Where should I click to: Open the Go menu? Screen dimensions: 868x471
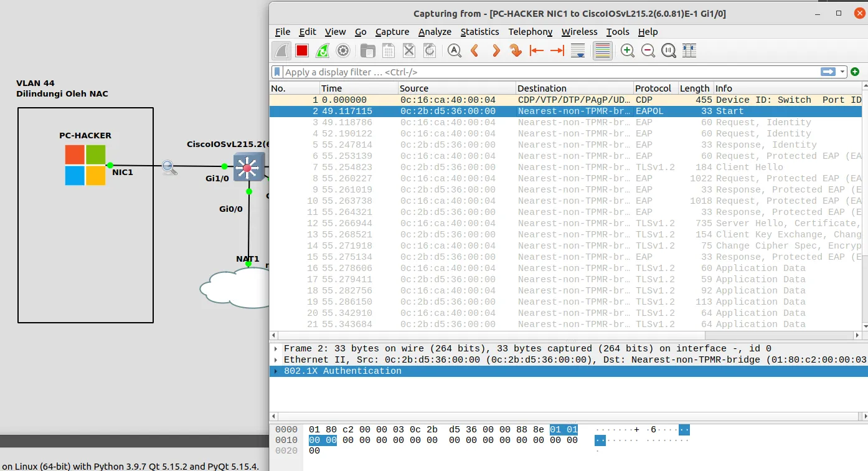pyautogui.click(x=361, y=32)
